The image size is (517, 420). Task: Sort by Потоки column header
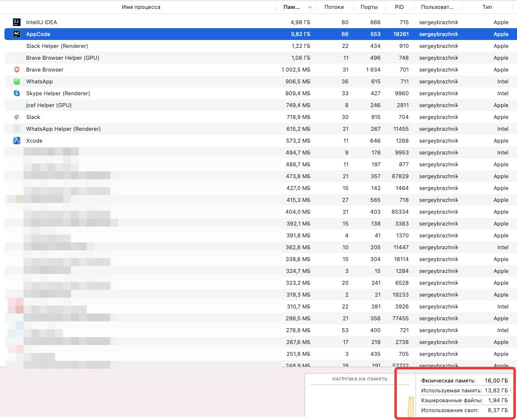[x=334, y=7]
